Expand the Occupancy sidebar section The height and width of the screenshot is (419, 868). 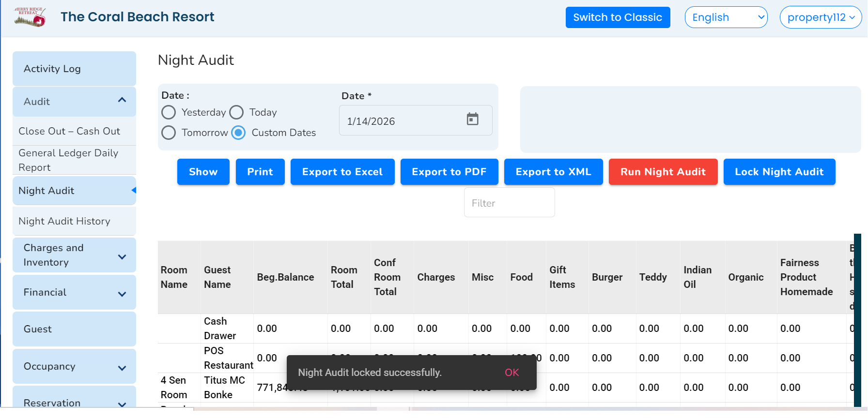[x=122, y=368]
